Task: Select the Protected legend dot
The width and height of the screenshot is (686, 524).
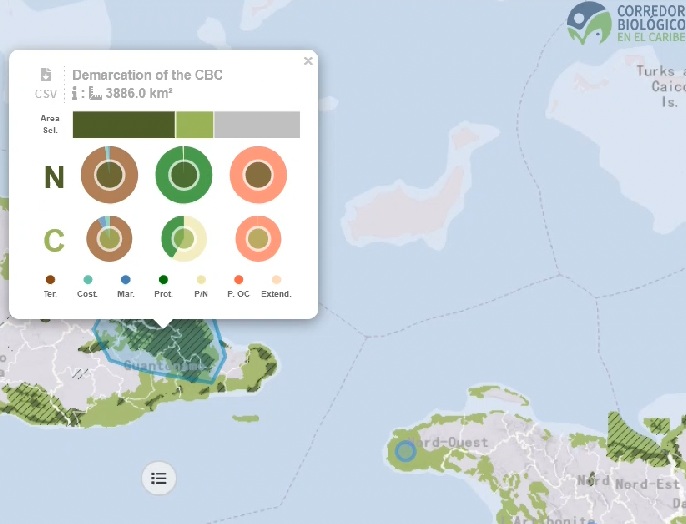Action: pyautogui.click(x=163, y=280)
